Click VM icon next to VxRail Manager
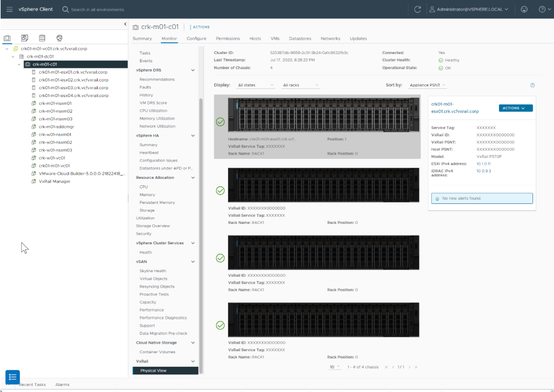The width and height of the screenshot is (554, 392). coord(34,181)
